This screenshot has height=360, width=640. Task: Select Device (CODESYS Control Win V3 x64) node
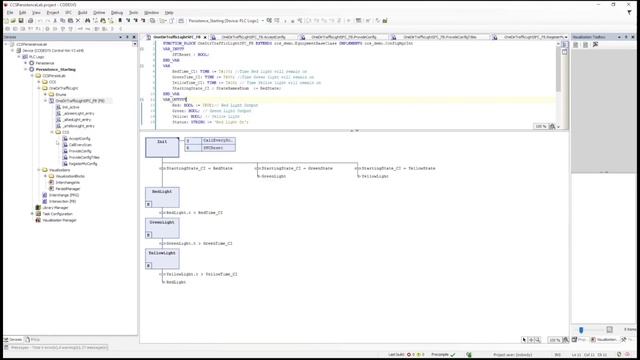coord(53,51)
